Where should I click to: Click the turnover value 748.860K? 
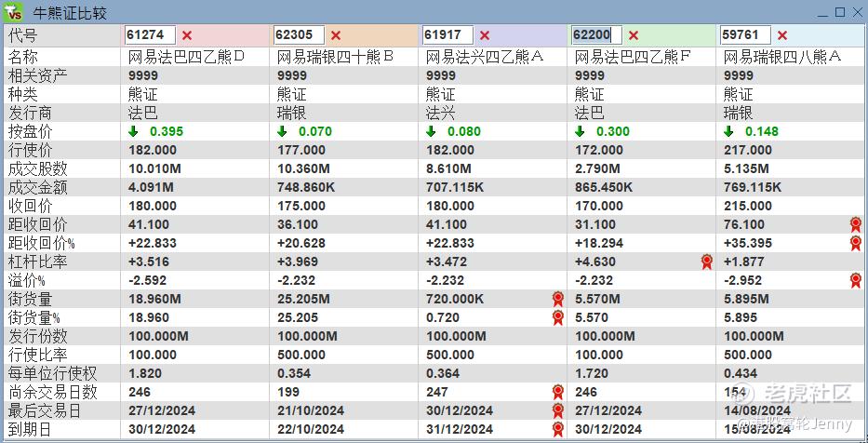(306, 187)
